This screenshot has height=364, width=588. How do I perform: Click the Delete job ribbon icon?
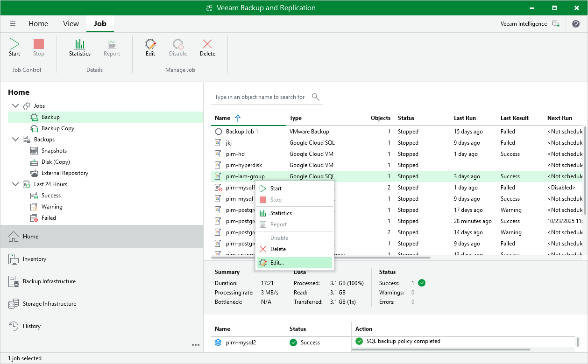207,44
